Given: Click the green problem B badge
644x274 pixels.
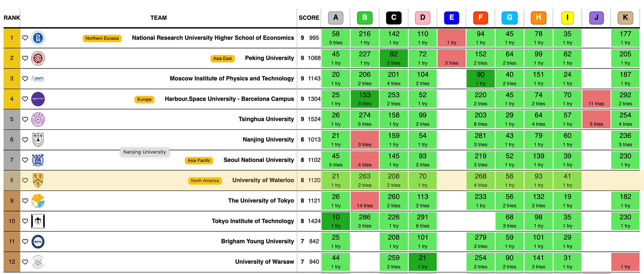Looking at the screenshot, I should click(365, 18).
